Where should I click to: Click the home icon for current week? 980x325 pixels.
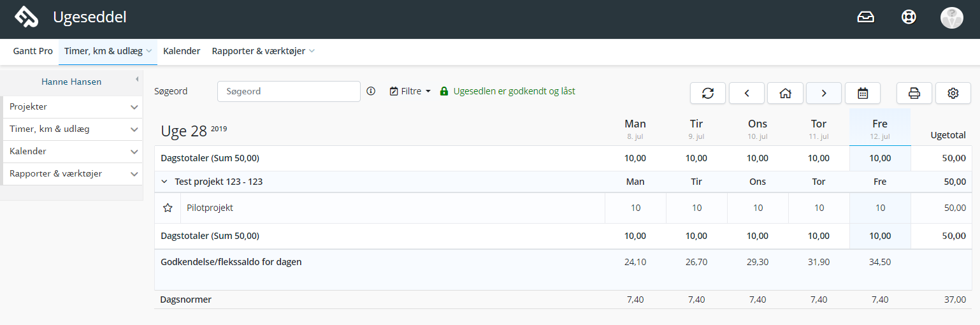click(x=785, y=93)
